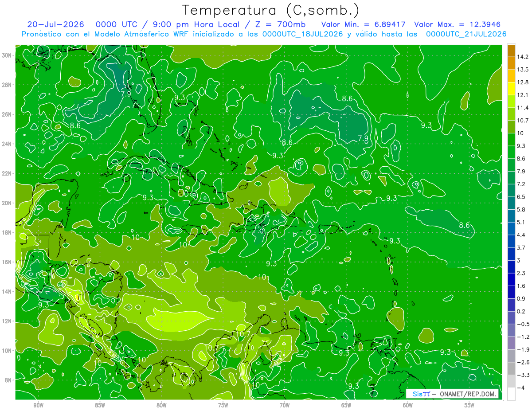
Task: Click the 2.3 label on the color scale
Action: (x=521, y=273)
